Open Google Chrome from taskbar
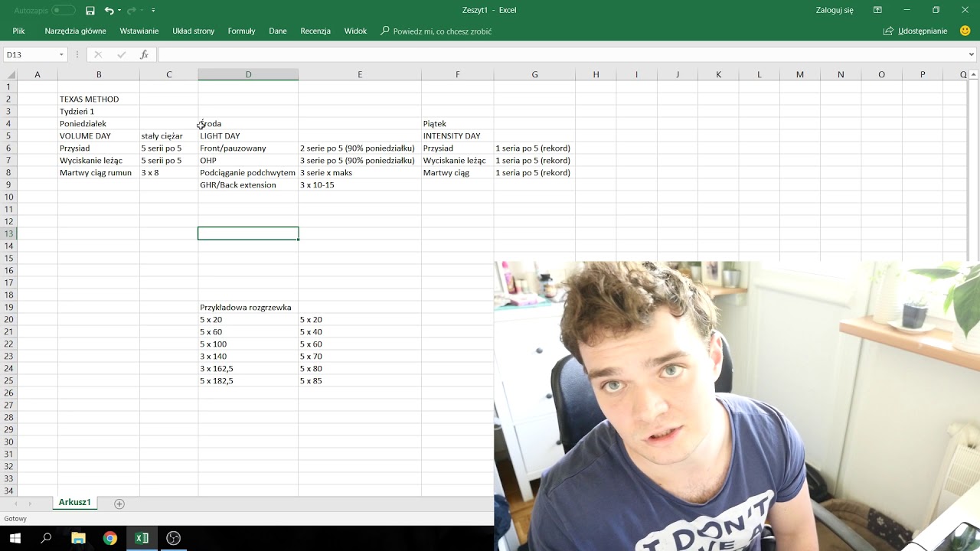 (110, 538)
